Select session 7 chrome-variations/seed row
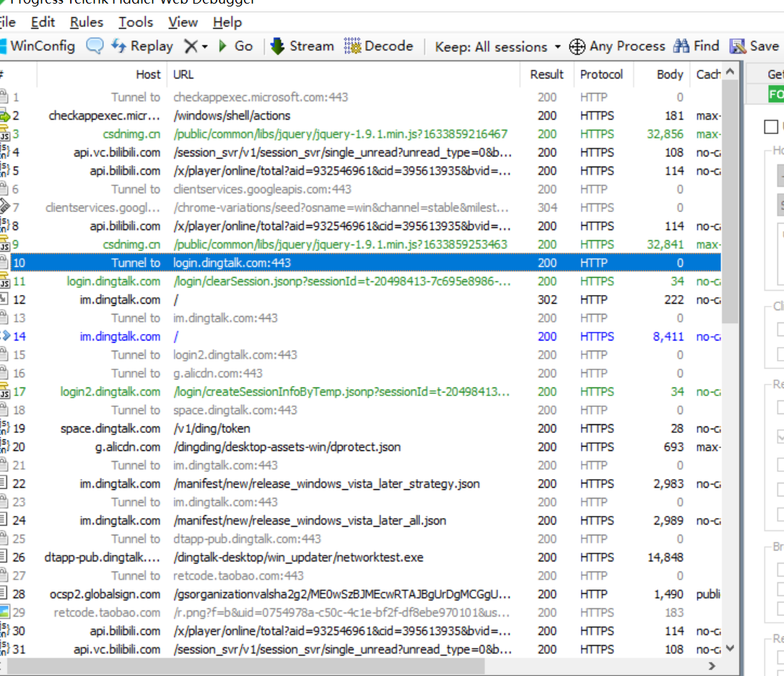 (x=360, y=208)
